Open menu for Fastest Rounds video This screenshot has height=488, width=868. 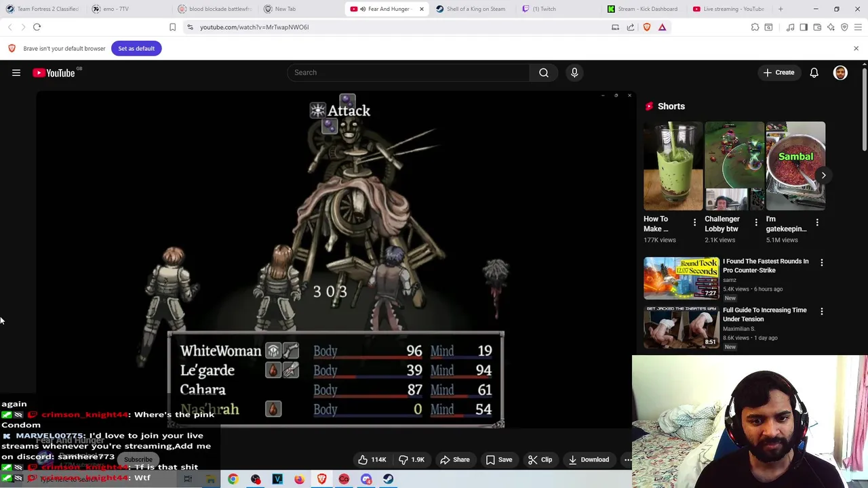[822, 262]
